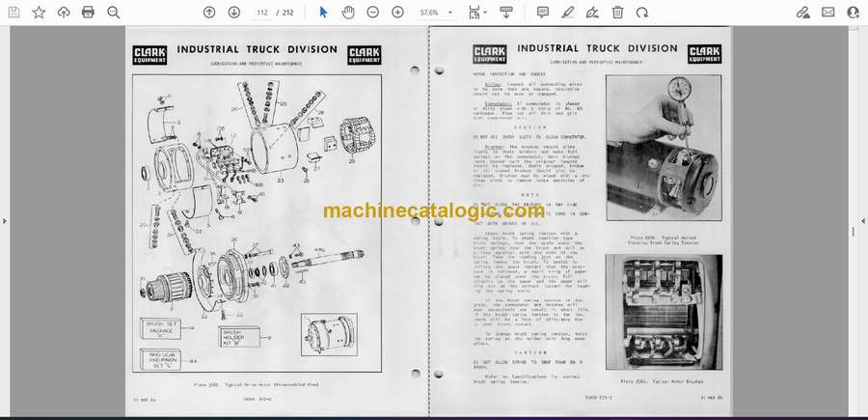
Task: Click the spring tension gauge photo
Action: pos(664,148)
